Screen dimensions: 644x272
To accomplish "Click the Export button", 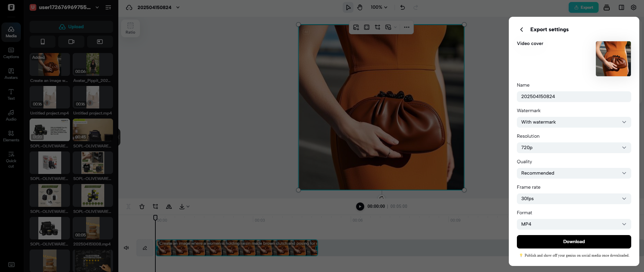I will point(583,7).
